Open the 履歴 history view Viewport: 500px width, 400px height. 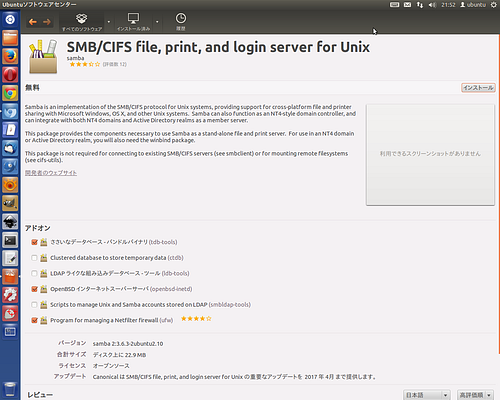coord(181,22)
